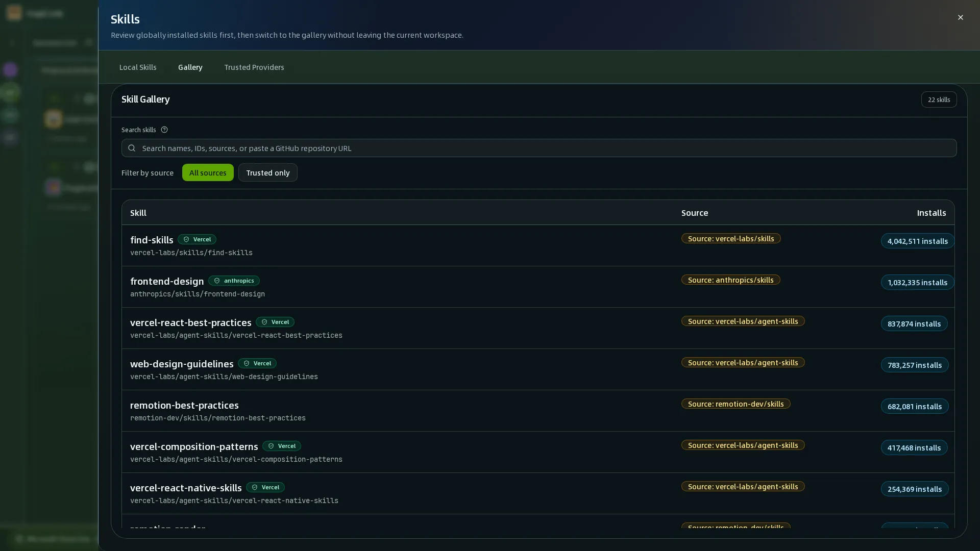Click the Installs column header

932,213
